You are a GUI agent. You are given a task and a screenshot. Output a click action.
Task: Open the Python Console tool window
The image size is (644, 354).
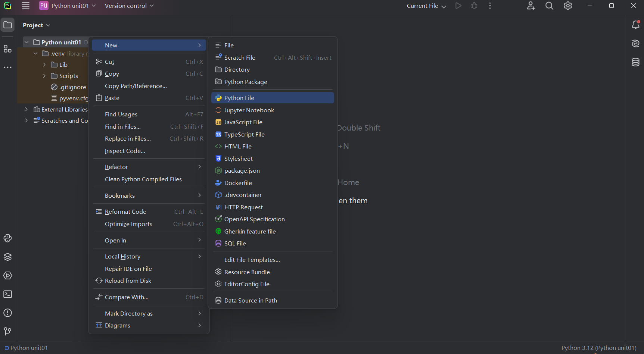coord(7,238)
